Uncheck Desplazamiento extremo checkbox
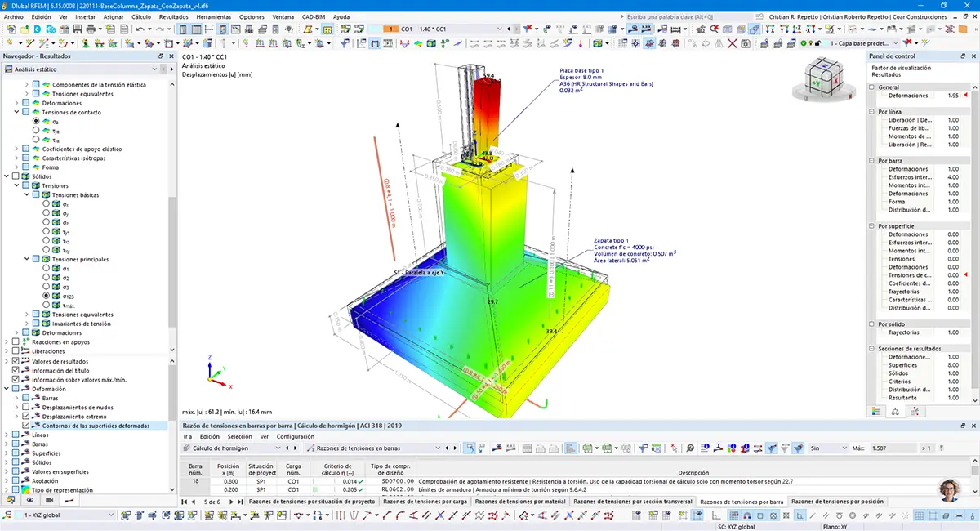Screen dimensions: 980x531 pyautogui.click(x=25, y=416)
